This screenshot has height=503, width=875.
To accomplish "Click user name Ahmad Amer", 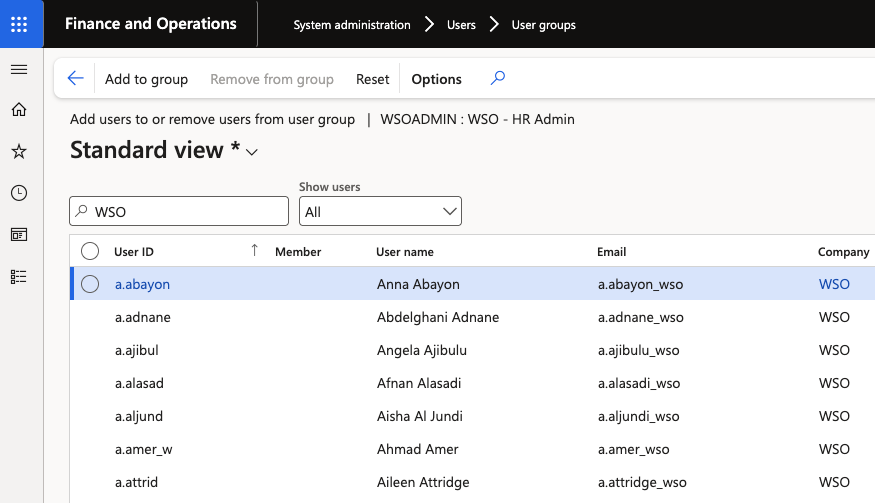I will tap(417, 449).
